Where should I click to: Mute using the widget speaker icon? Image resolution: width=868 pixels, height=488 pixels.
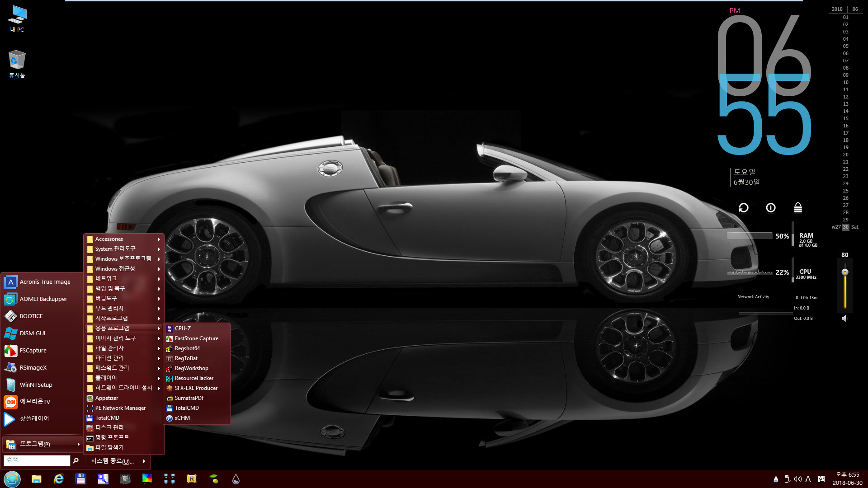click(845, 319)
